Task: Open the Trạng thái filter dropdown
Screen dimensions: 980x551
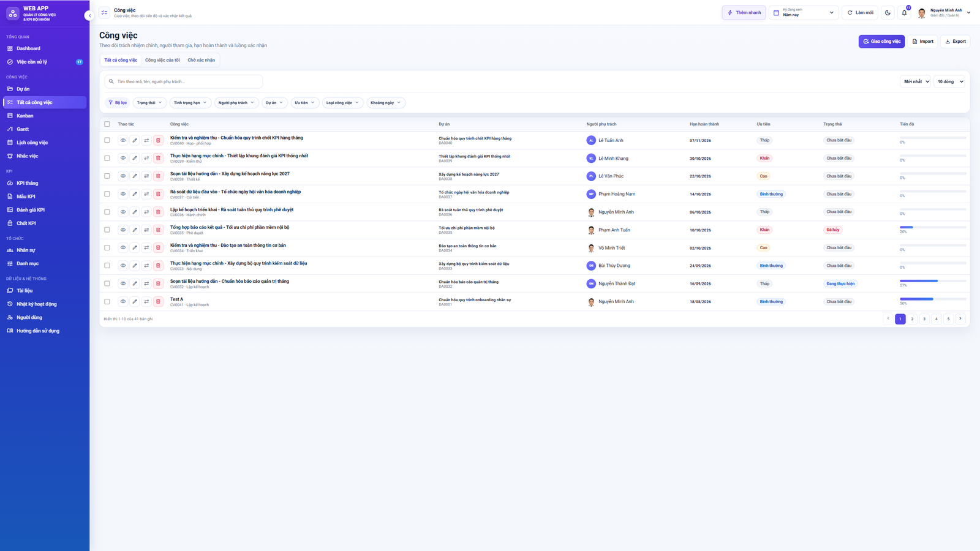Action: [x=149, y=103]
